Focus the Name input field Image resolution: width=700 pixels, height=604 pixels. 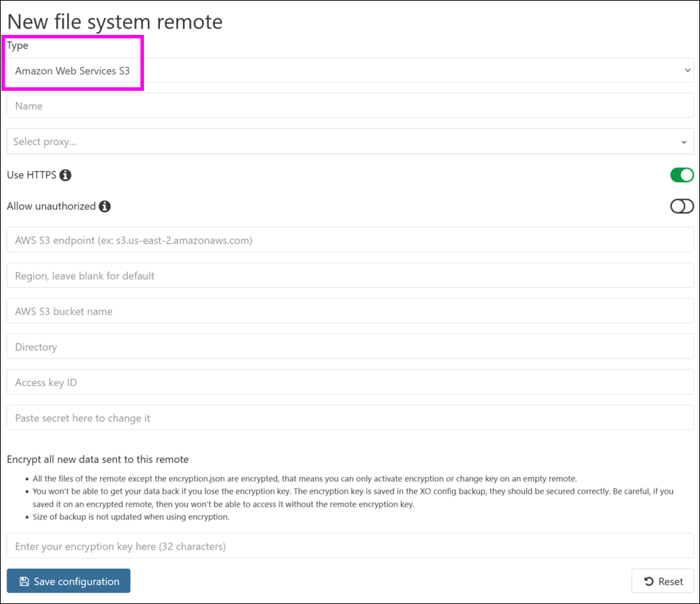(x=350, y=105)
